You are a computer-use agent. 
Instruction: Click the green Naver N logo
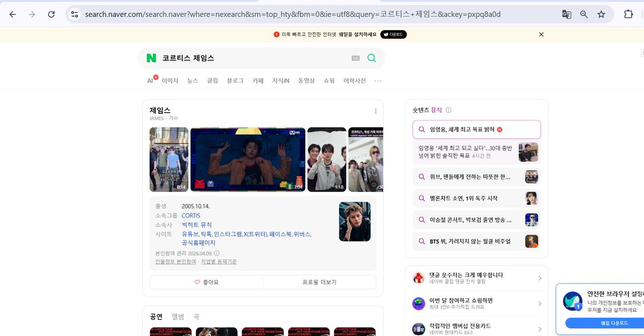tap(151, 58)
